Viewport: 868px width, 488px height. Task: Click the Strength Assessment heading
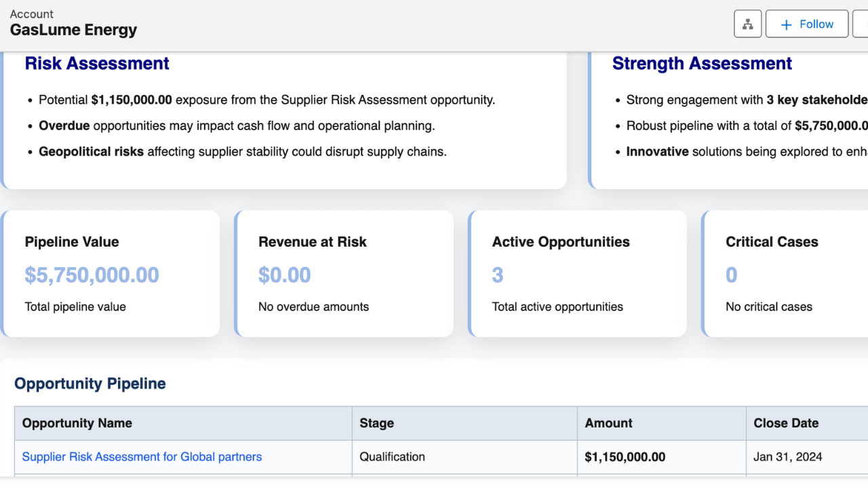702,64
